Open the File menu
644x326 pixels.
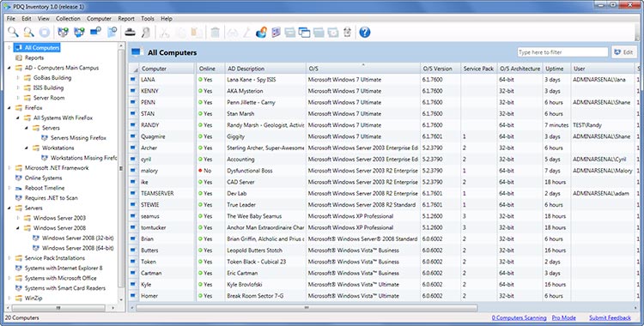tap(11, 19)
